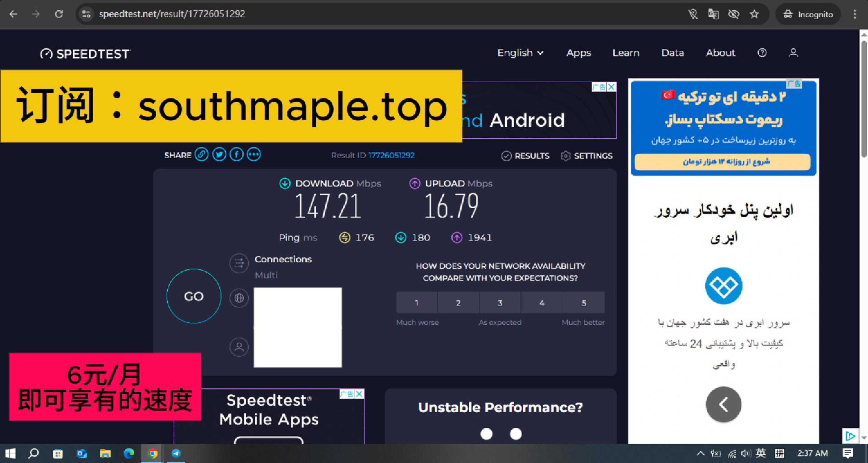Toggle the Connections Multi mode icon
Viewport: 868px width, 463px height.
(x=239, y=263)
